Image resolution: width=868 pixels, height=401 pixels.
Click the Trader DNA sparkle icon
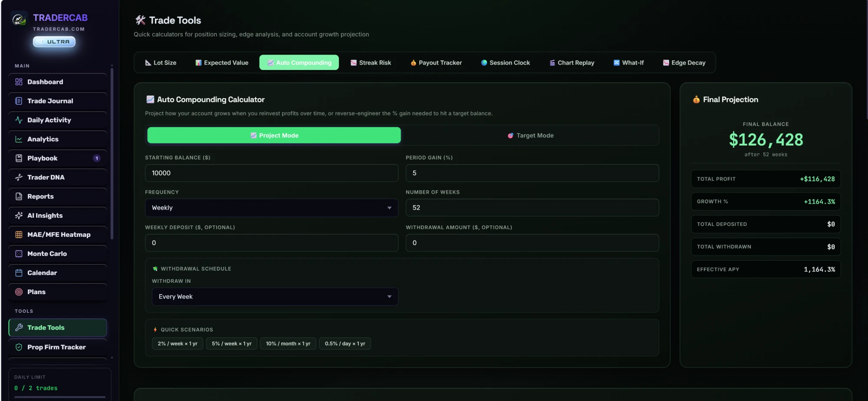pyautogui.click(x=19, y=177)
